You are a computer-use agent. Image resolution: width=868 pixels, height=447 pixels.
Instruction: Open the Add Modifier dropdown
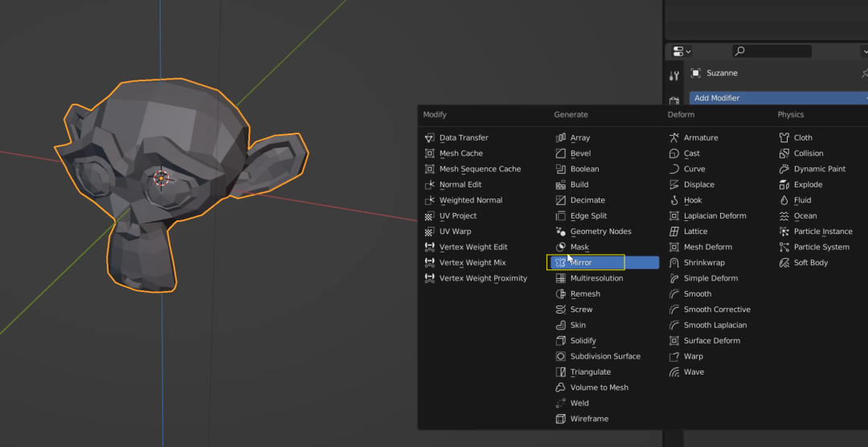coord(778,98)
